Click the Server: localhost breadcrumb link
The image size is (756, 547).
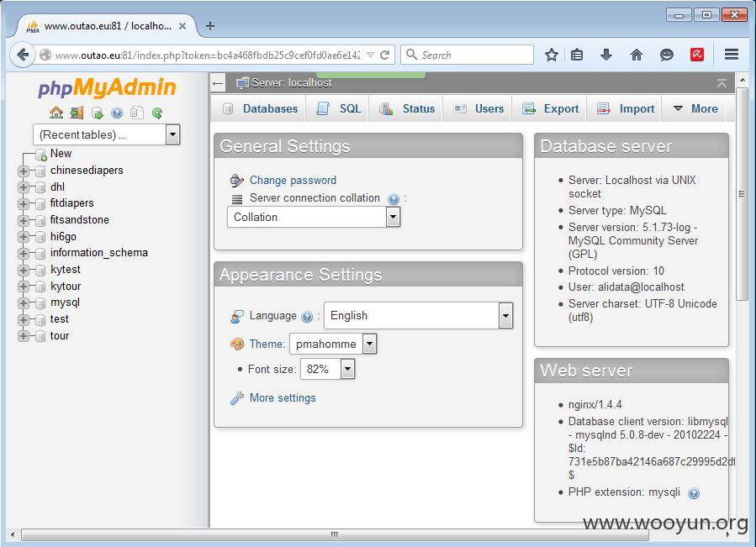(292, 83)
